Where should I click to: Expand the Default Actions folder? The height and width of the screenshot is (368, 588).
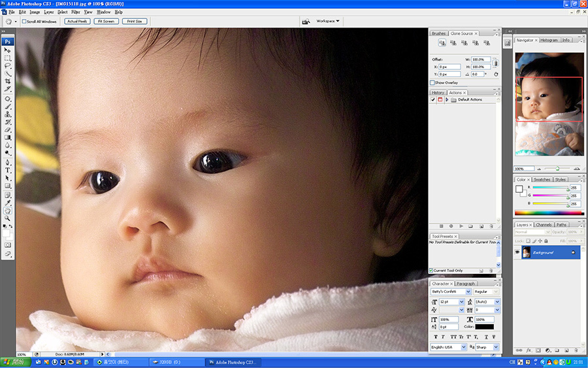(x=447, y=100)
